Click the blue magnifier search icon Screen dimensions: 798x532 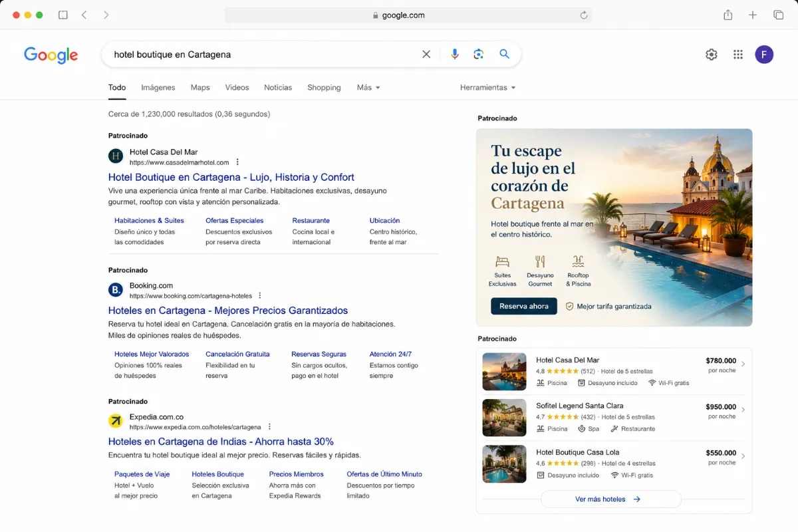(504, 55)
